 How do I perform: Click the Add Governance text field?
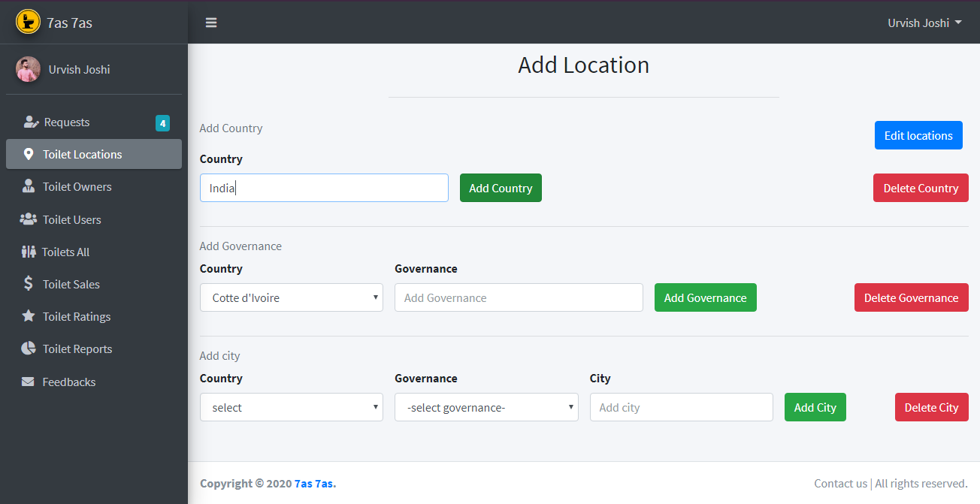(x=519, y=297)
